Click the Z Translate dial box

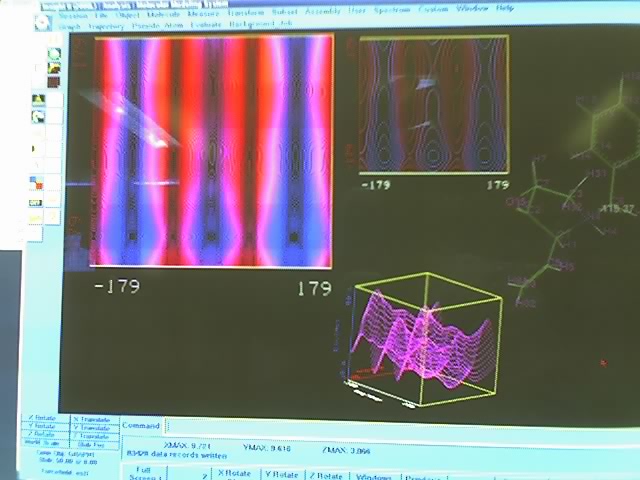95,436
